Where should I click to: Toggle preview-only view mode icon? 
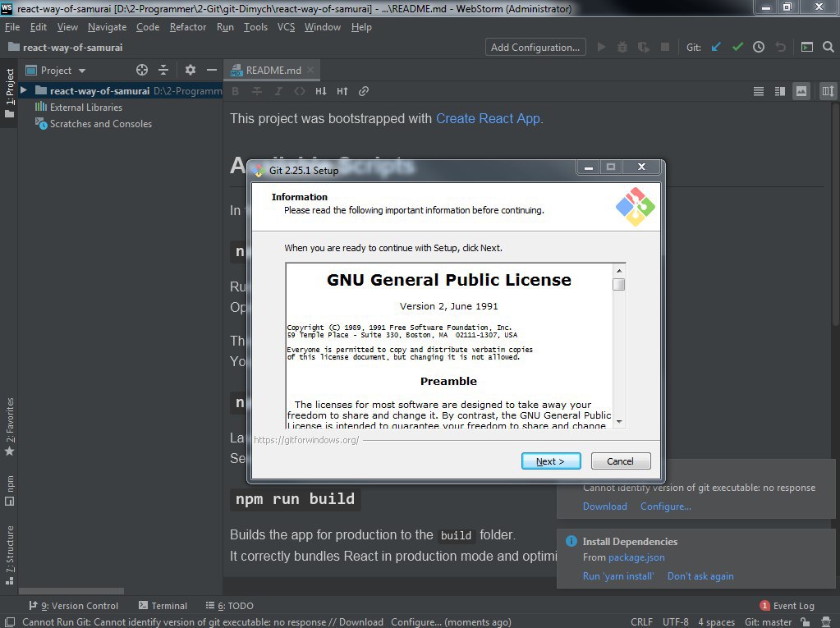[x=801, y=91]
